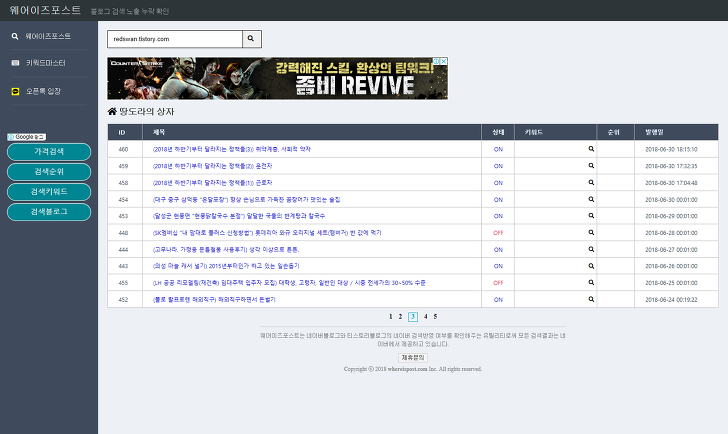Go to page 1 of results
The image size is (728, 434).
pos(390,317)
